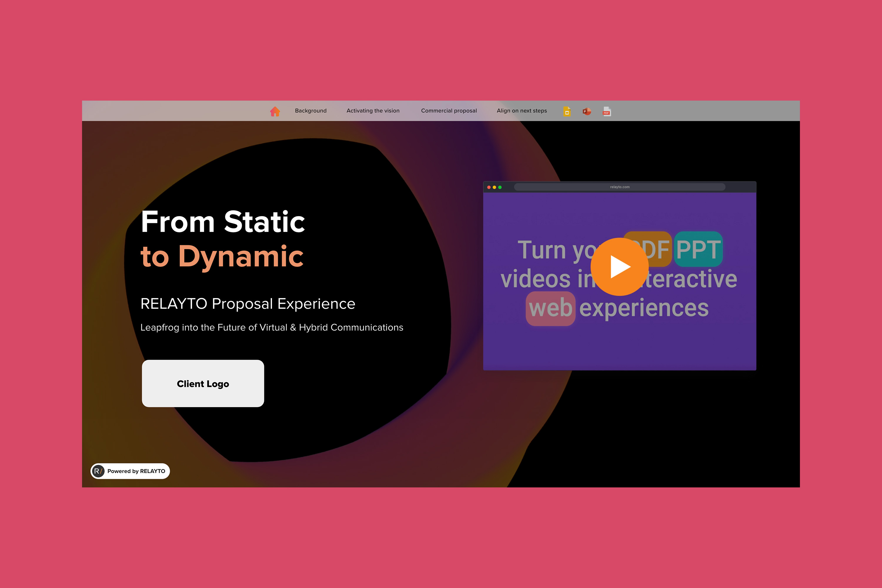Go to the Background section
The height and width of the screenshot is (588, 882).
310,111
